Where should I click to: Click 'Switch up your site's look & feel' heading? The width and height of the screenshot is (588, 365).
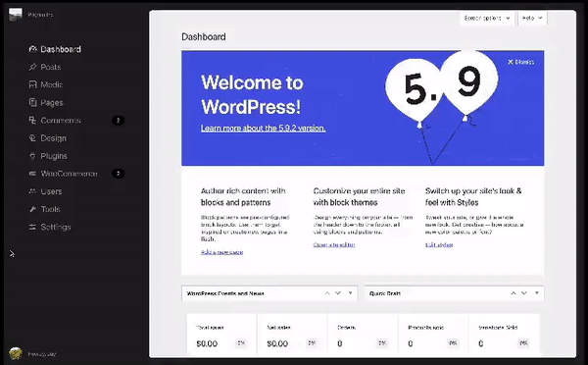coord(473,197)
